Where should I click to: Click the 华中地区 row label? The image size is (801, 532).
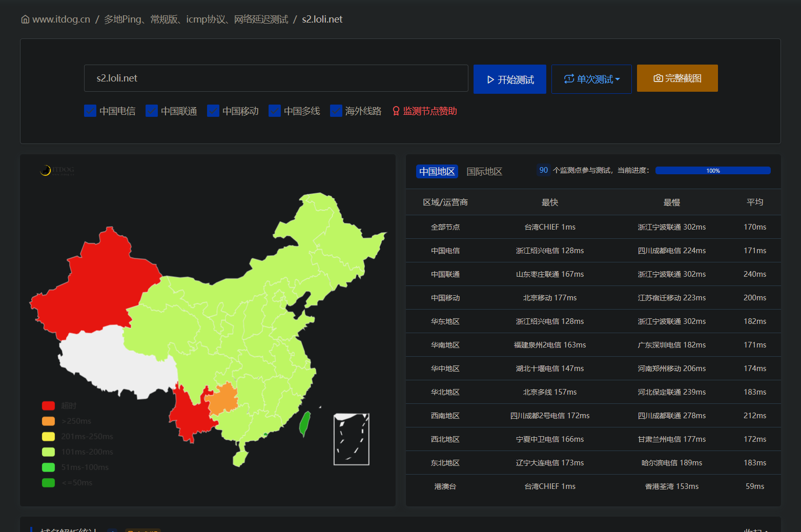click(x=445, y=369)
